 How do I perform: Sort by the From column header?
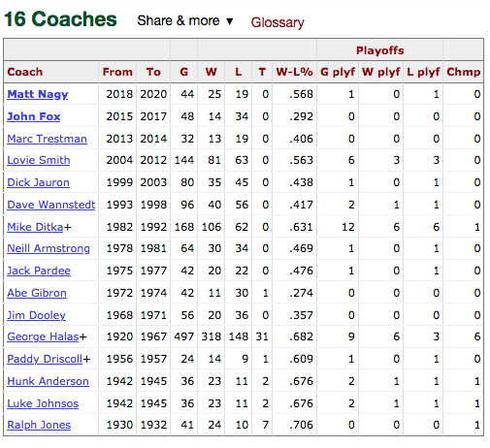coord(117,72)
